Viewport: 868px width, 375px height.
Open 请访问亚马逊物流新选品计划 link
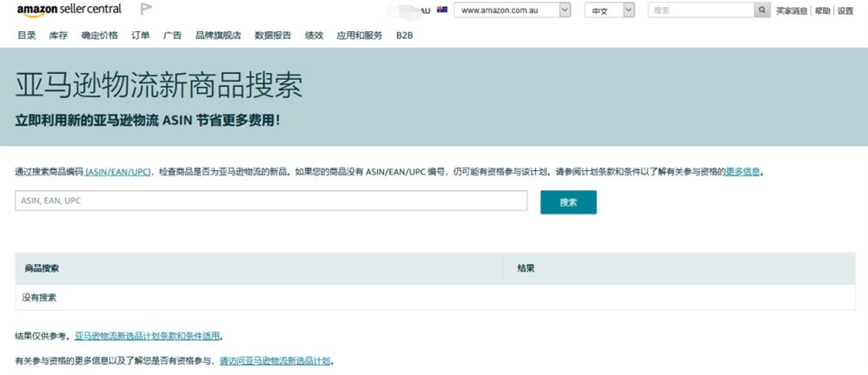[x=275, y=361]
